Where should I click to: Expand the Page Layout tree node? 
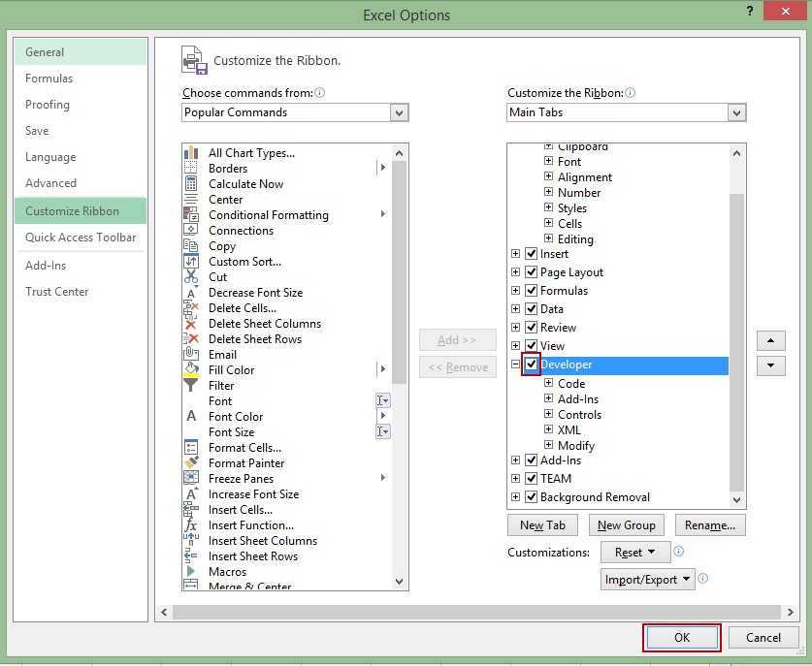pos(515,272)
